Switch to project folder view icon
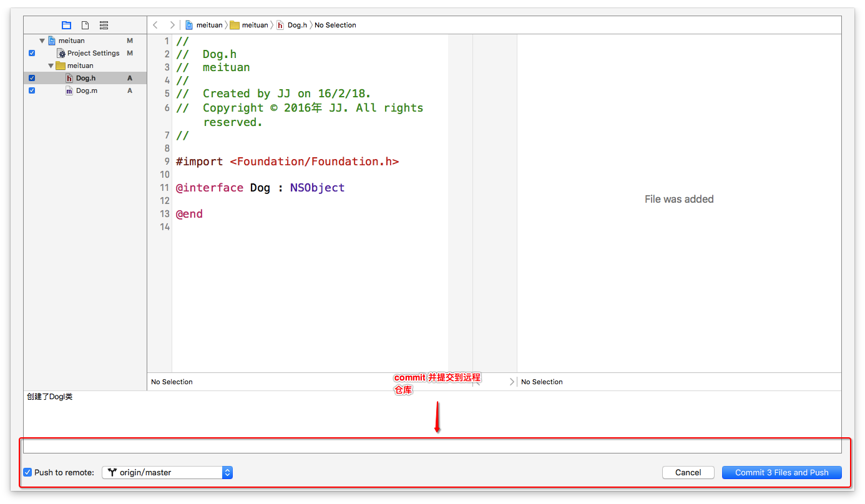The image size is (865, 504). coord(66,26)
